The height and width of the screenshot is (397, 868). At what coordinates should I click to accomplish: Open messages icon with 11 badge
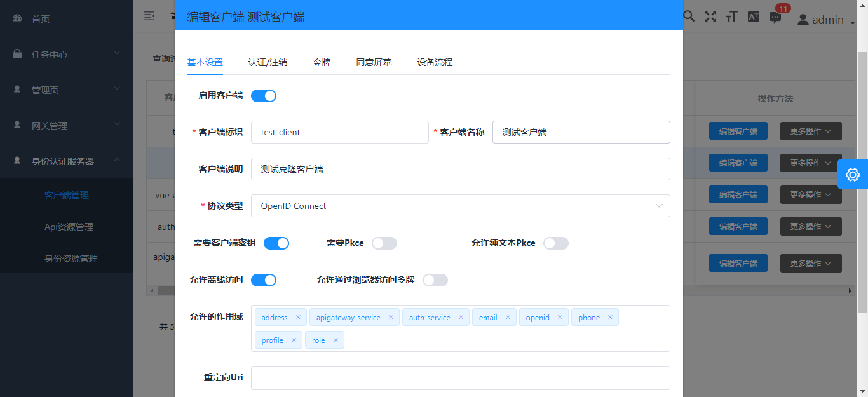[775, 17]
